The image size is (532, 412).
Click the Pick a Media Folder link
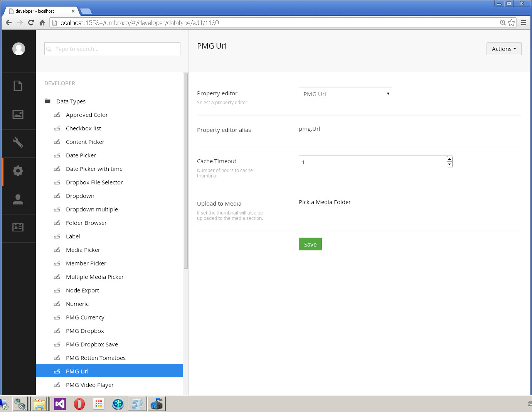(325, 202)
